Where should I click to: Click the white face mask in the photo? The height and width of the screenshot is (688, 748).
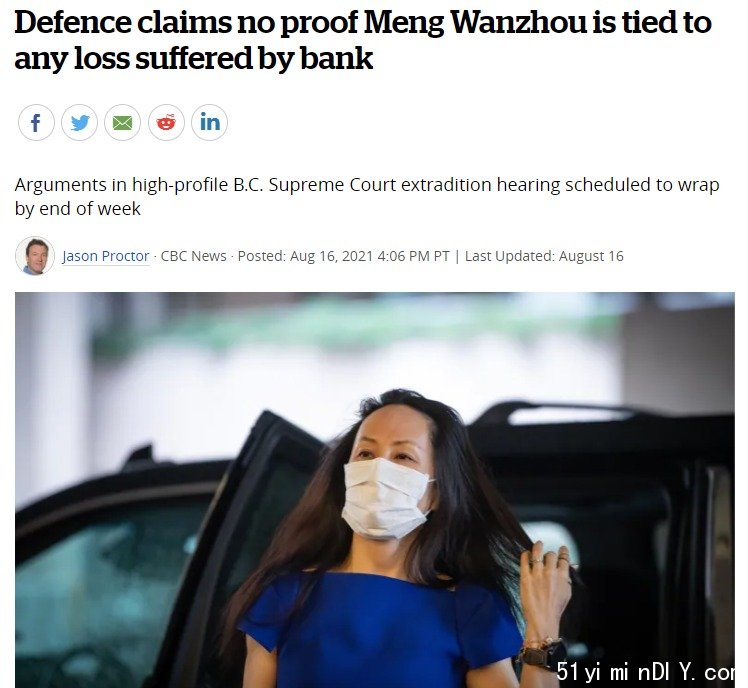[385, 499]
